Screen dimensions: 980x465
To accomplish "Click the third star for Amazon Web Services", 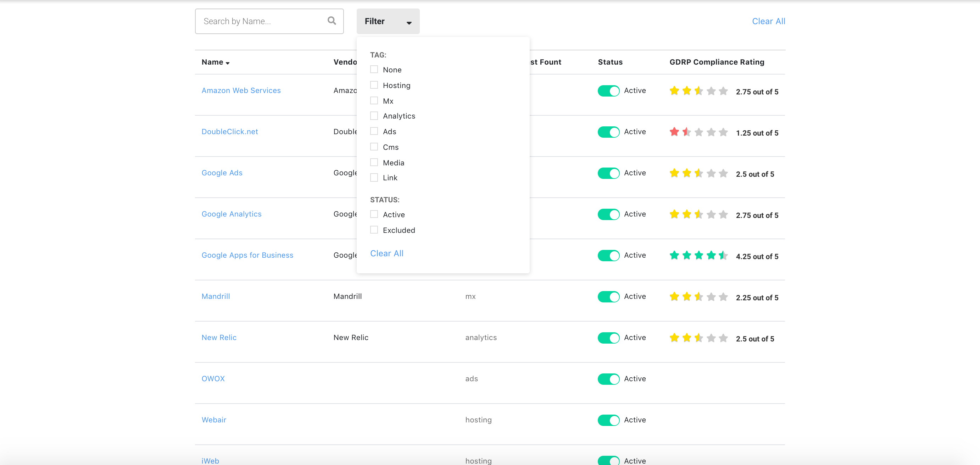I will click(698, 91).
